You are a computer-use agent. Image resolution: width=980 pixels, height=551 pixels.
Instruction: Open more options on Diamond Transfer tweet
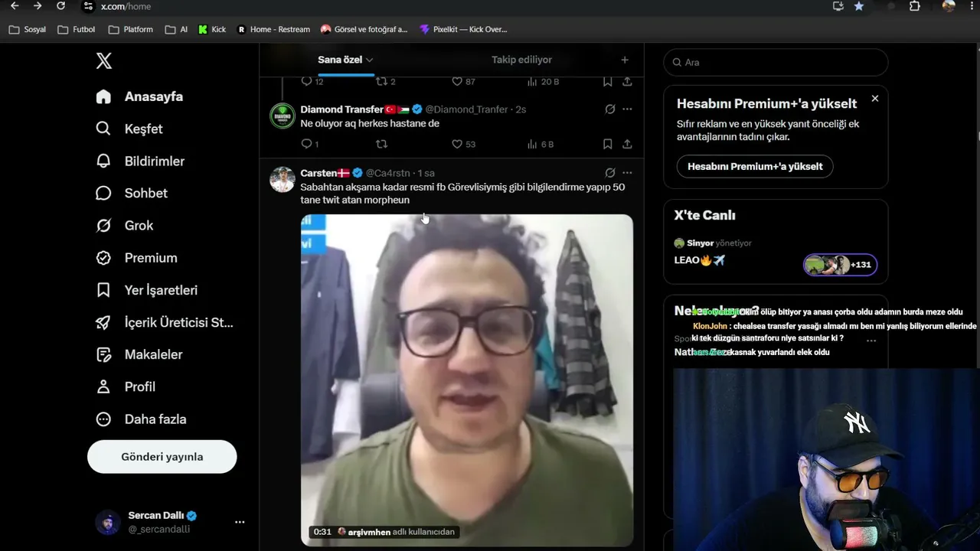[x=627, y=109]
